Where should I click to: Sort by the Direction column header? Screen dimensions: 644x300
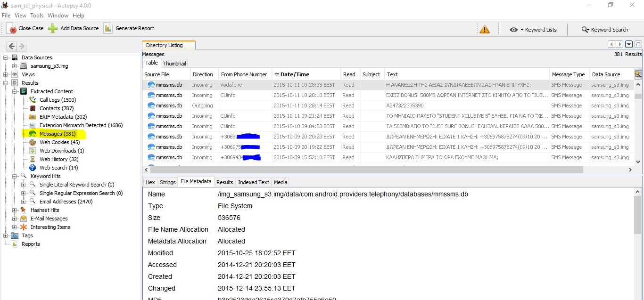pos(204,74)
